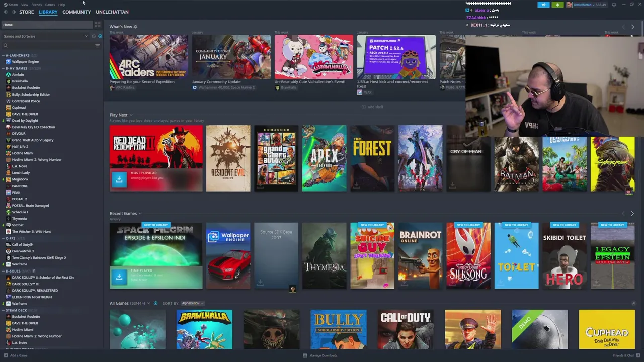Open the Sort By Alphabetical dropdown
Image resolution: width=644 pixels, height=362 pixels.
pos(192,303)
